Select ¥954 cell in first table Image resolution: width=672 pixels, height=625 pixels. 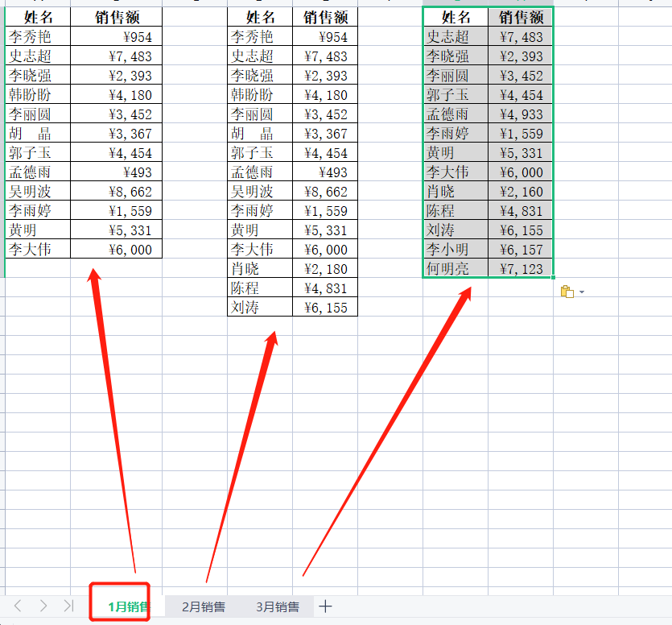(116, 36)
